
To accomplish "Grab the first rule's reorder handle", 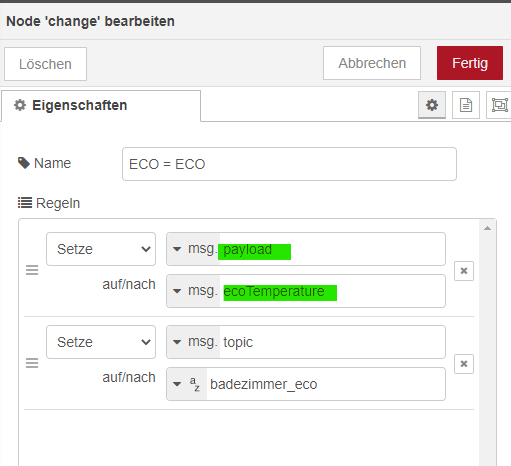I will pyautogui.click(x=32, y=270).
